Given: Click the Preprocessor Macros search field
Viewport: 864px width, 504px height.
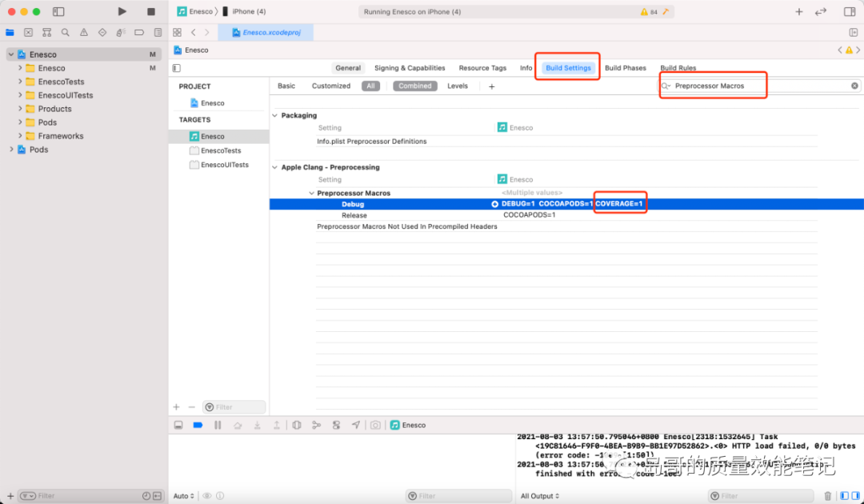Looking at the screenshot, I should pos(759,86).
